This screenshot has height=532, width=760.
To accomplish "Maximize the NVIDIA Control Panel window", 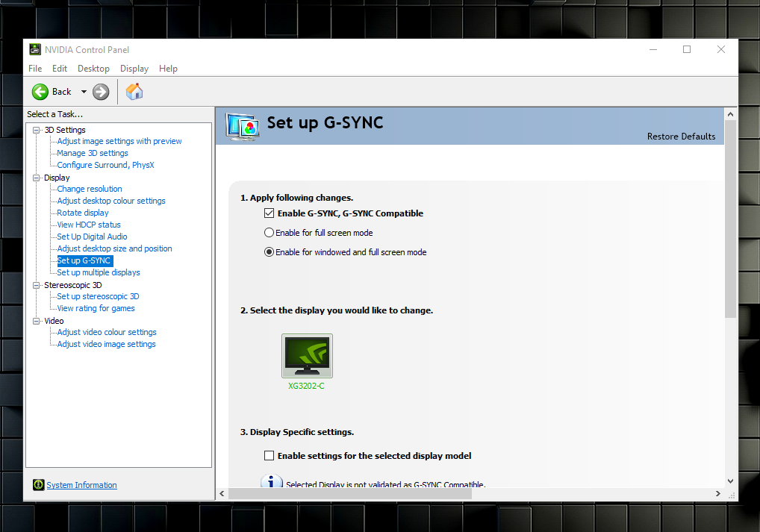I will (x=687, y=49).
